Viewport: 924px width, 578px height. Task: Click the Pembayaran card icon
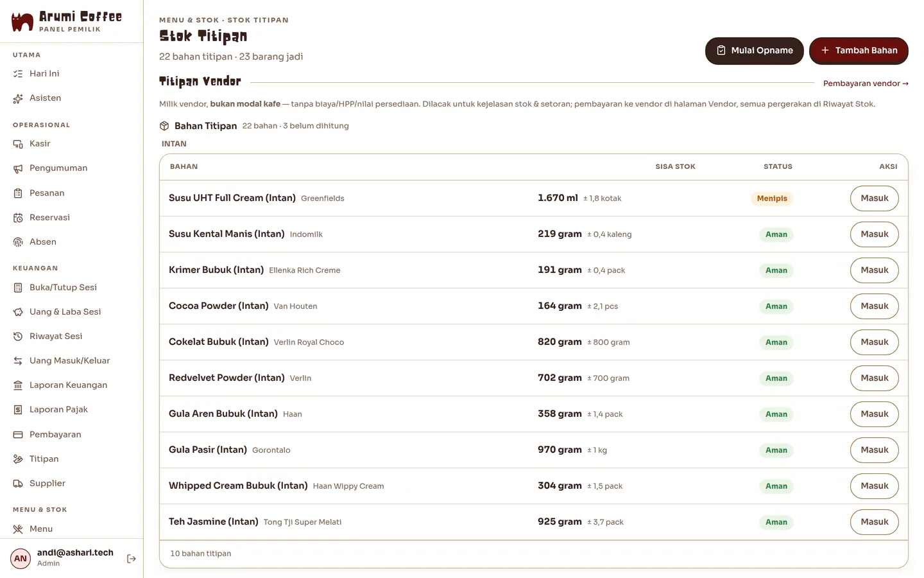click(x=18, y=435)
